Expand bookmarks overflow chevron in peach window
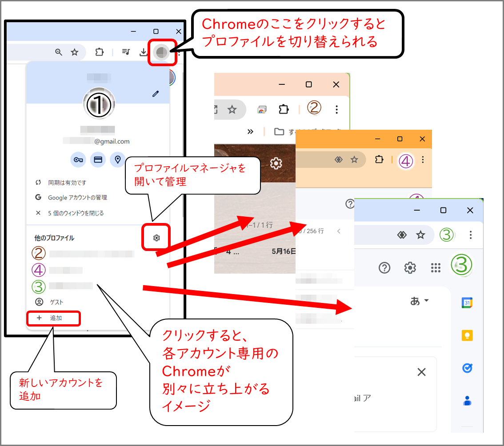Viewport: 504px width, 446px height. 250,131
